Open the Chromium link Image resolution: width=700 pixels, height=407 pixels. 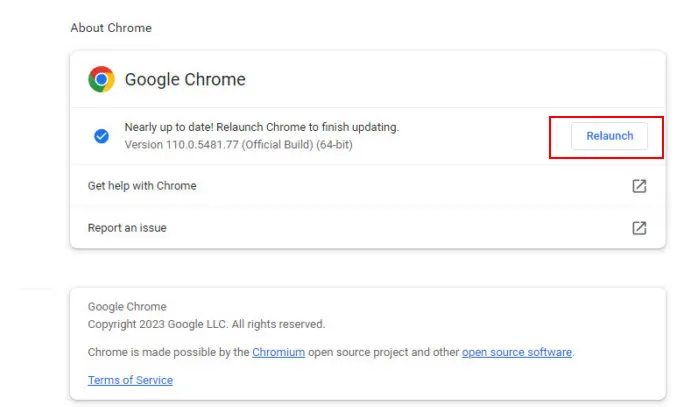click(x=278, y=352)
